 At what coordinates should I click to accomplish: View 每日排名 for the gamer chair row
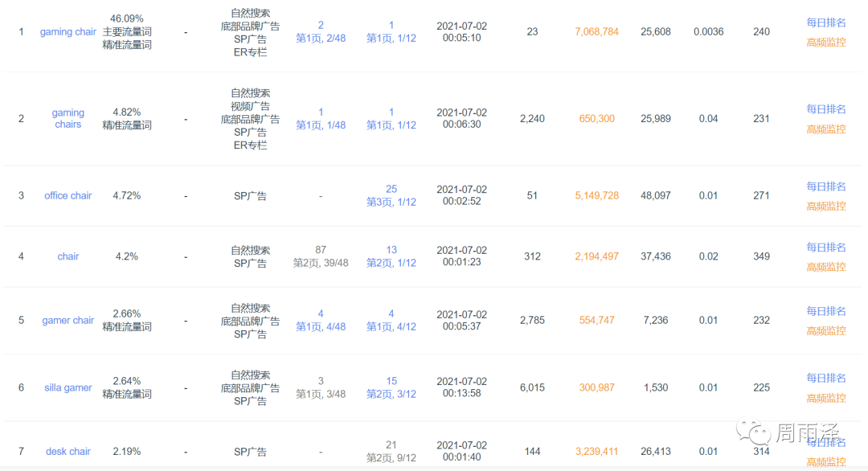[x=826, y=311]
